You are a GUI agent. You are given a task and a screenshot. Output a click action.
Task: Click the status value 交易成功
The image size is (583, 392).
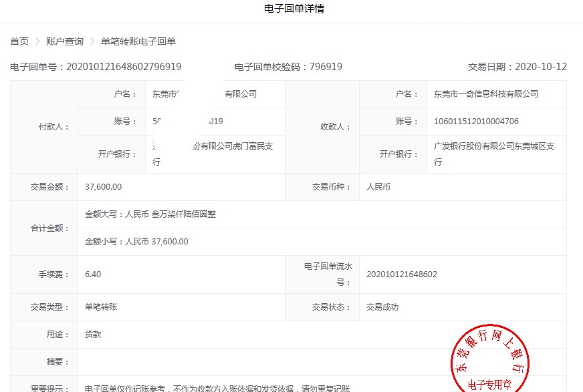click(x=382, y=307)
